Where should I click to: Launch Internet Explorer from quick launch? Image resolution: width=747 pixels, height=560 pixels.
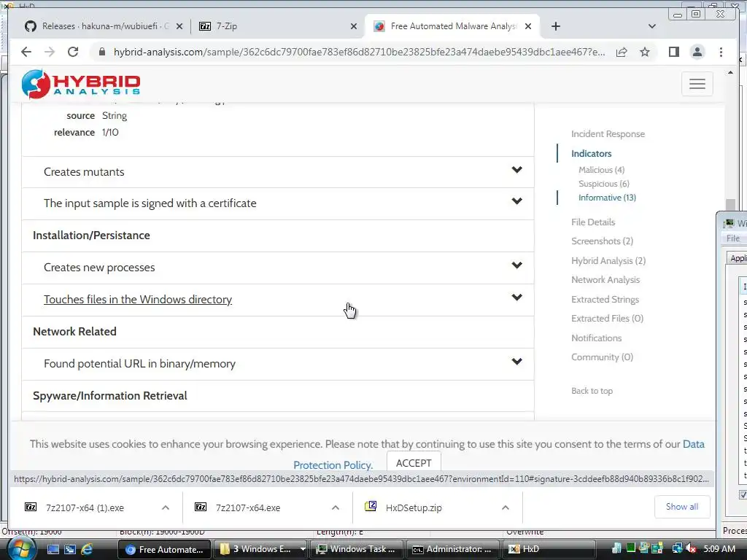[x=87, y=549]
